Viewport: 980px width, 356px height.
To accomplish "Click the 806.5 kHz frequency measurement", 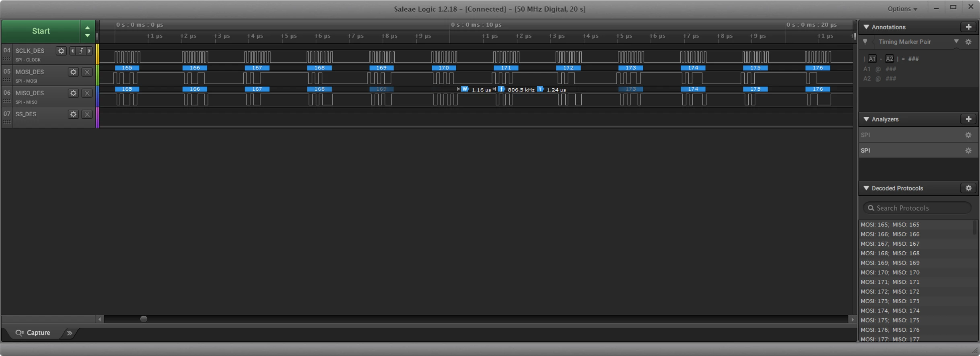I will pos(521,90).
